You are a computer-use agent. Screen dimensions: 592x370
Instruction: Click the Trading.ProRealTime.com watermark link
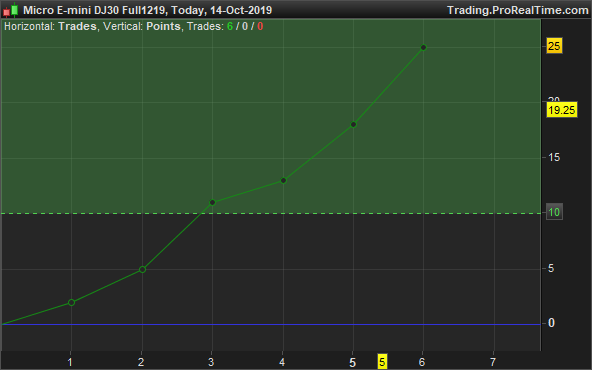pos(518,10)
